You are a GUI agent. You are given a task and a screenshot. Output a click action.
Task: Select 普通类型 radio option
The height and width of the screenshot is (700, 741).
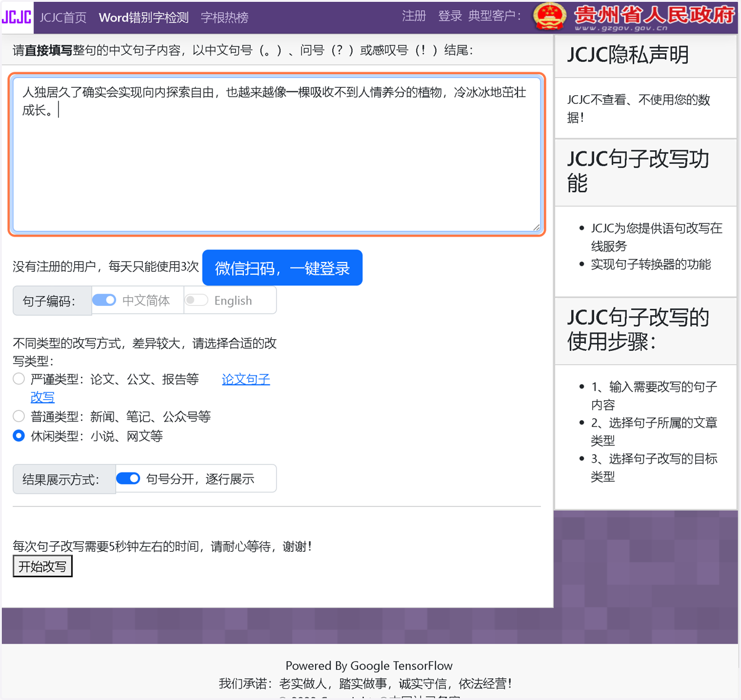point(19,416)
